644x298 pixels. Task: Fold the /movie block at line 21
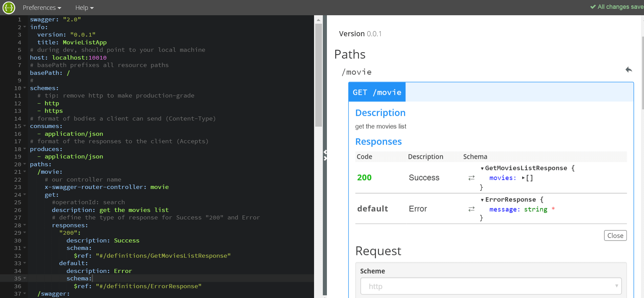(25, 172)
